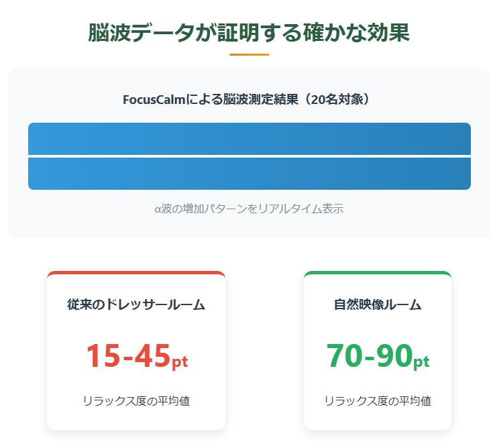Click the green top border of right card

(x=378, y=273)
